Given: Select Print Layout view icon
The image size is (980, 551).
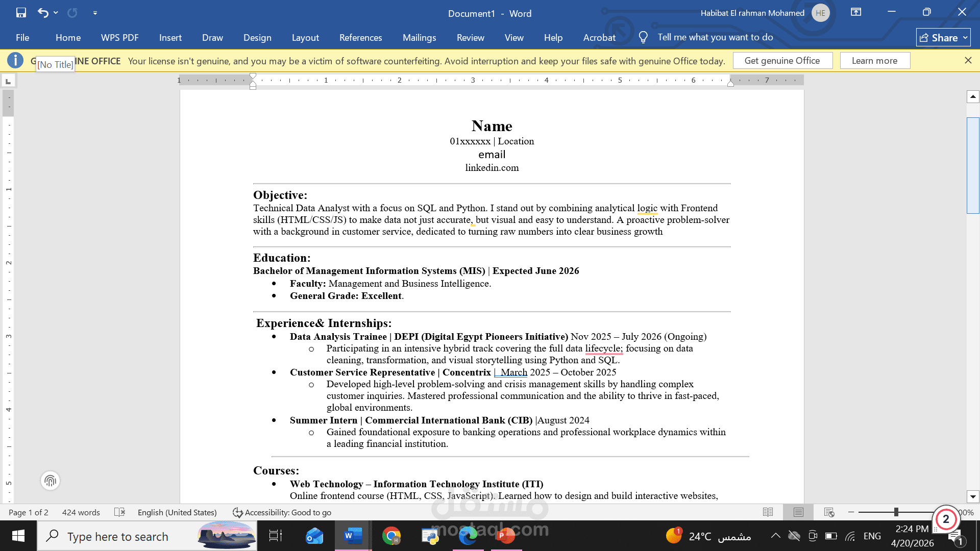Looking at the screenshot, I should click(x=798, y=512).
